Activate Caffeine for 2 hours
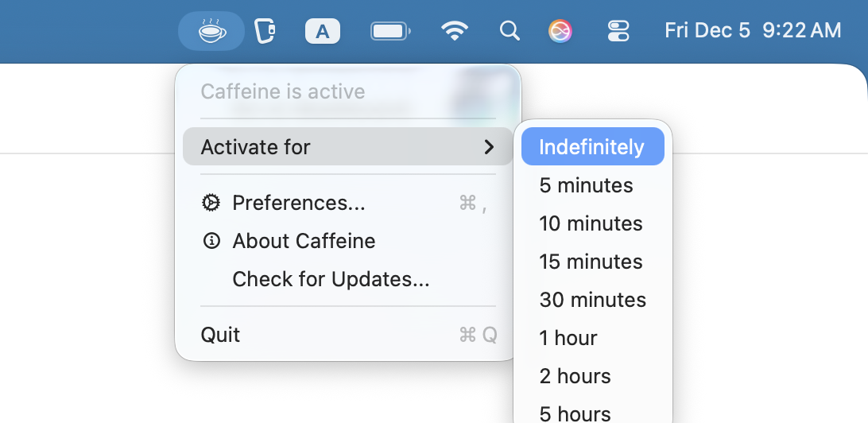Screen dimensions: 868x423 (x=575, y=376)
